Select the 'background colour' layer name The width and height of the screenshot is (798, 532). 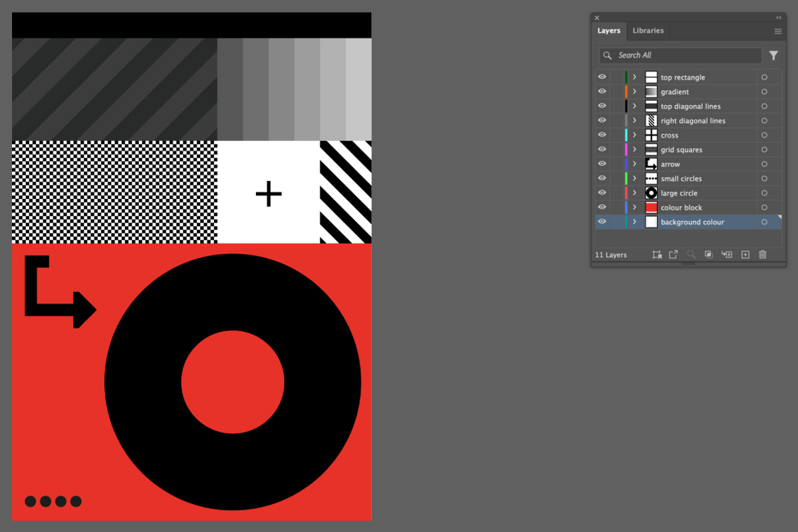[x=692, y=222]
